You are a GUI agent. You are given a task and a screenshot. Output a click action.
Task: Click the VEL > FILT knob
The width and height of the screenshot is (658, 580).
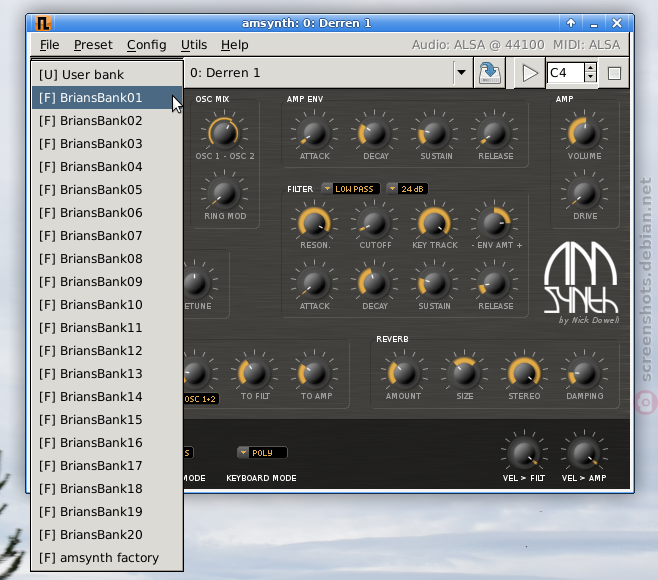524,453
